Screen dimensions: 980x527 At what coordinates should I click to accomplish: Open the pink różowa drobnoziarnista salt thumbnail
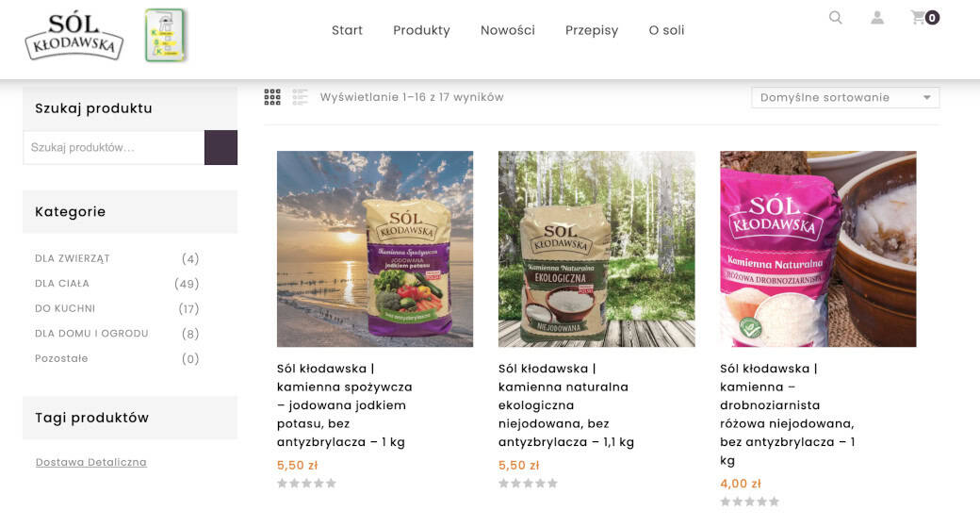tap(818, 249)
